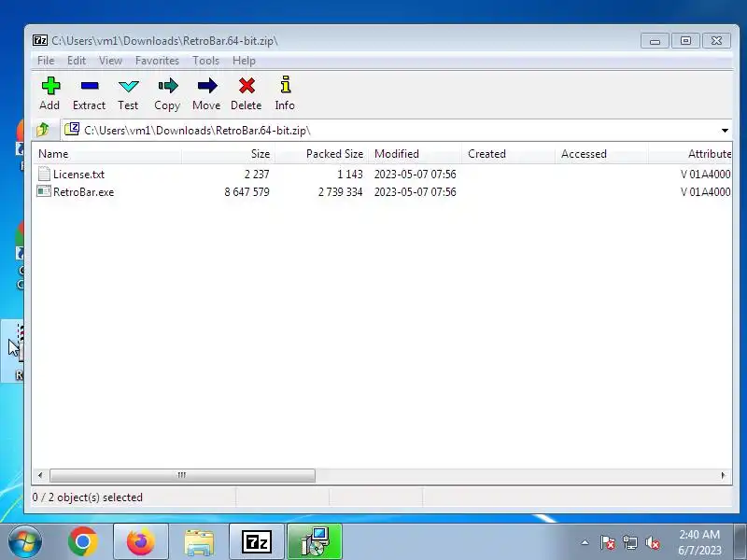Click License.txt modified date 2023-05-07 07:56
The image size is (747, 560).
click(415, 175)
